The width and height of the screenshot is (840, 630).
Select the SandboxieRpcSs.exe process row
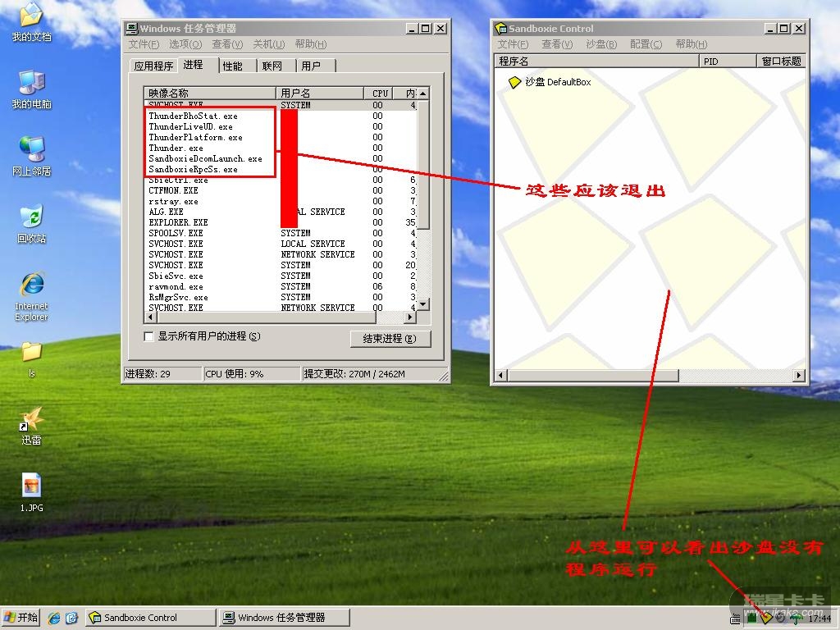(x=280, y=169)
